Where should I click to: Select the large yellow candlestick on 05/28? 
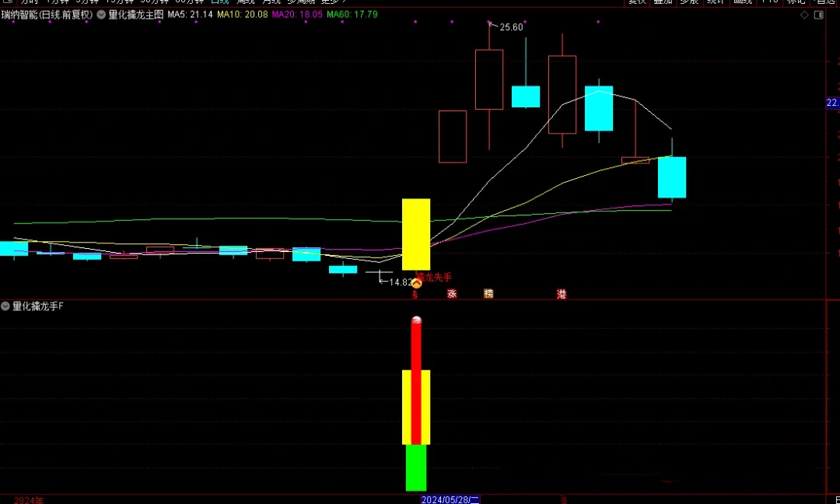point(416,234)
